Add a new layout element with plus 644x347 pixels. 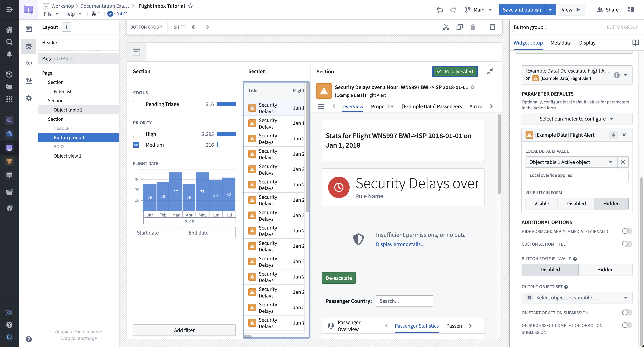(67, 27)
